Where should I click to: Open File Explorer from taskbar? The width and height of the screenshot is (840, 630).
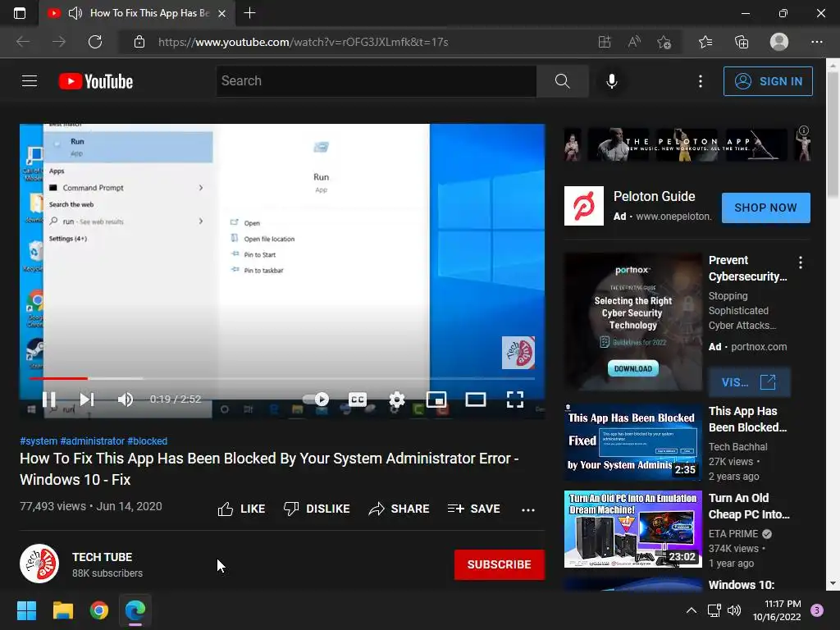62,610
